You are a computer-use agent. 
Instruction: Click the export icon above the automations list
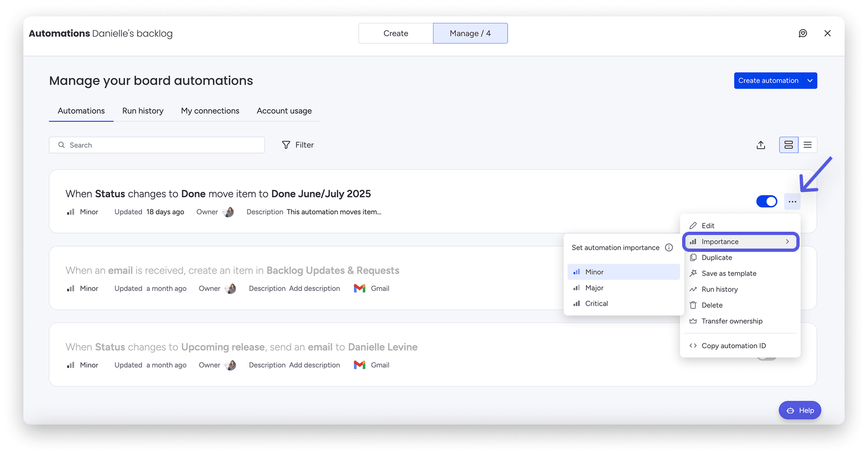click(x=760, y=145)
